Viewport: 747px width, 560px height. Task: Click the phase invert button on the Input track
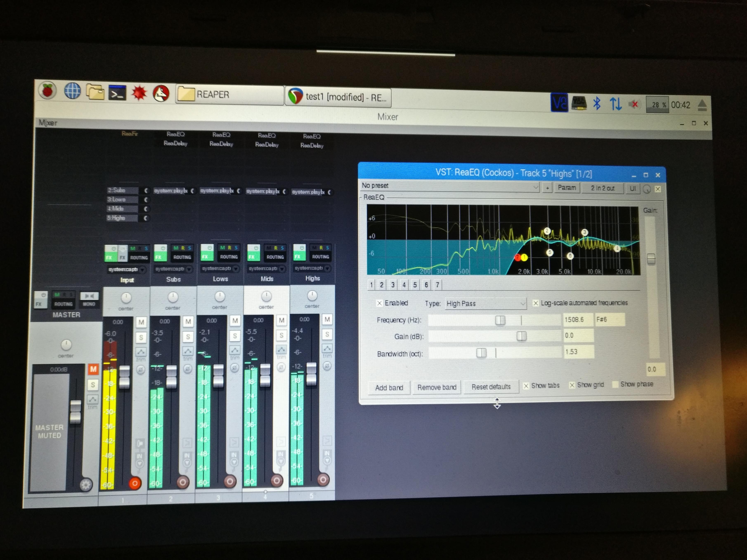coord(141,370)
